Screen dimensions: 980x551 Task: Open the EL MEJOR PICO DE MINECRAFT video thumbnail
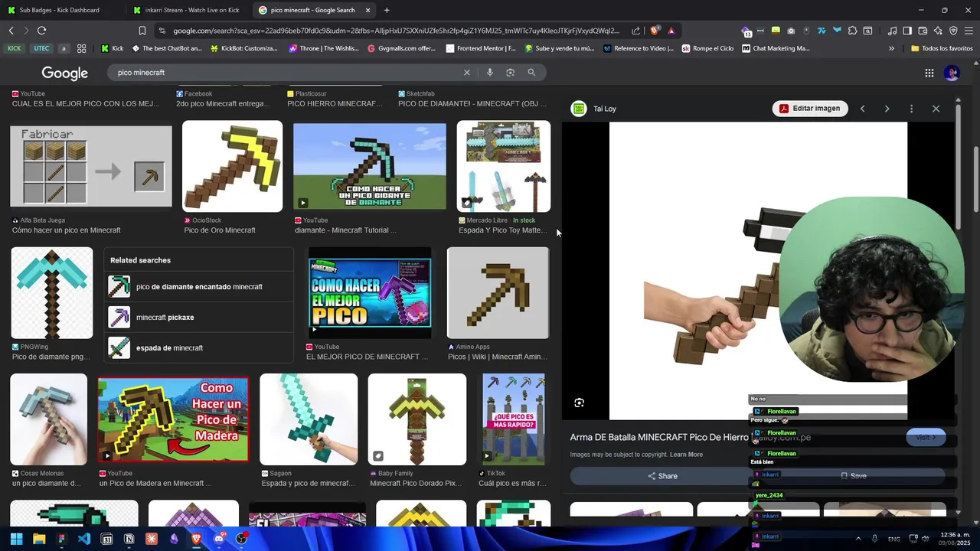click(370, 292)
